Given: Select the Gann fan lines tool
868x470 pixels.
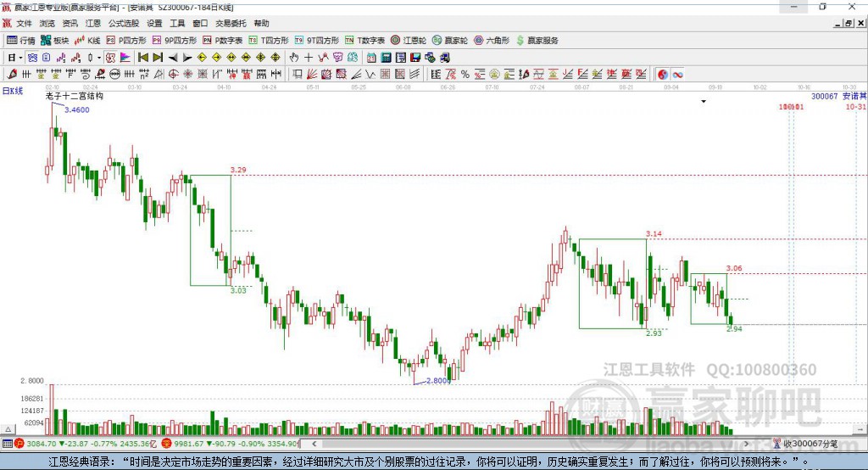Looking at the screenshot, I should point(312,75).
